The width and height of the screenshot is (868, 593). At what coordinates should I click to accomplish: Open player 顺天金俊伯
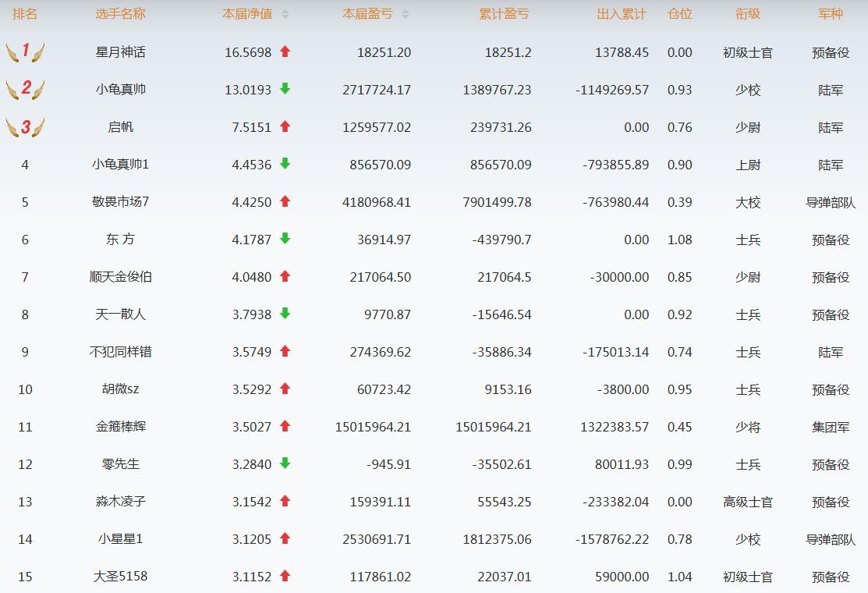pyautogui.click(x=120, y=277)
